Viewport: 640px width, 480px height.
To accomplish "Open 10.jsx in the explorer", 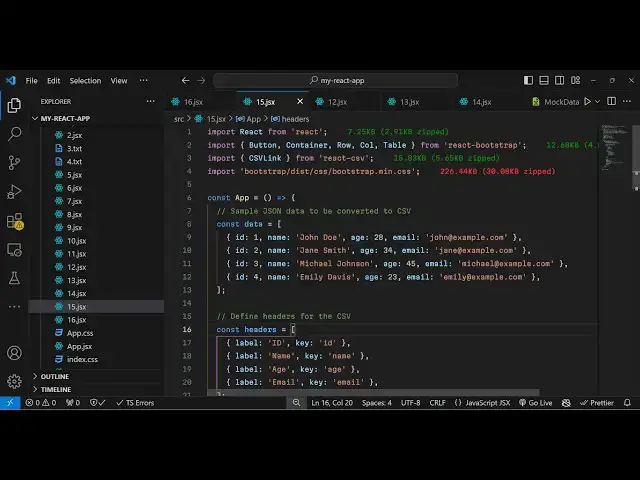I will 76,241.
